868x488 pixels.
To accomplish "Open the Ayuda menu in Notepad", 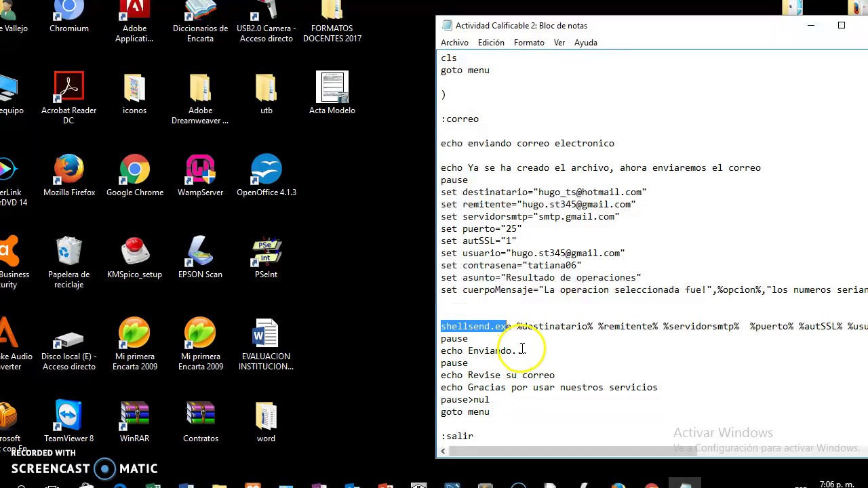I will point(586,43).
